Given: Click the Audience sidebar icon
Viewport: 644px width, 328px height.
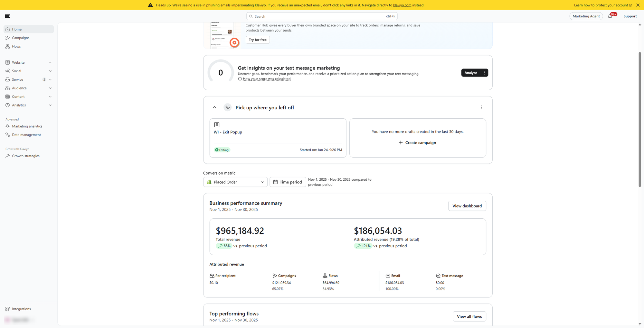Looking at the screenshot, I should [x=7, y=88].
